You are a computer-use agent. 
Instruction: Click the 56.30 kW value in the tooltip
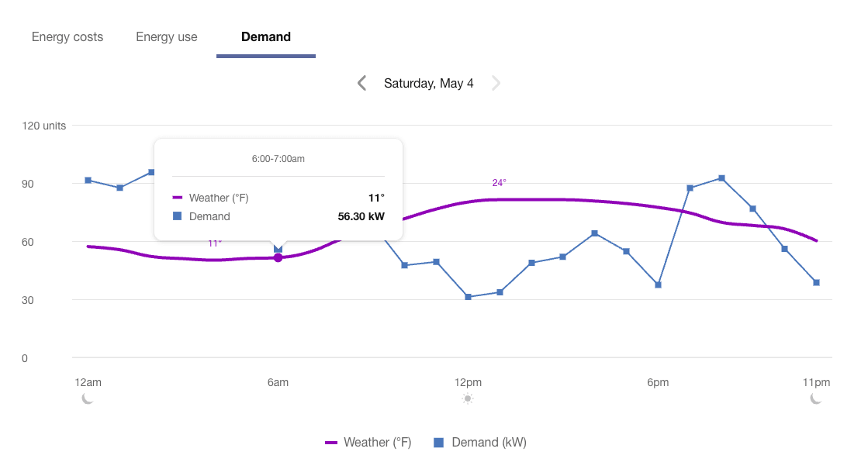coord(361,216)
